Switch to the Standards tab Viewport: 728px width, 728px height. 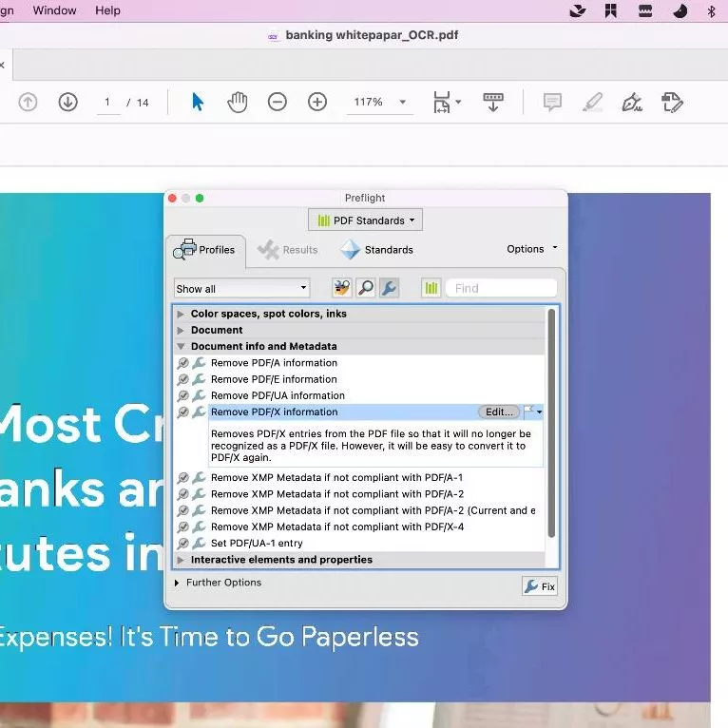click(x=377, y=250)
